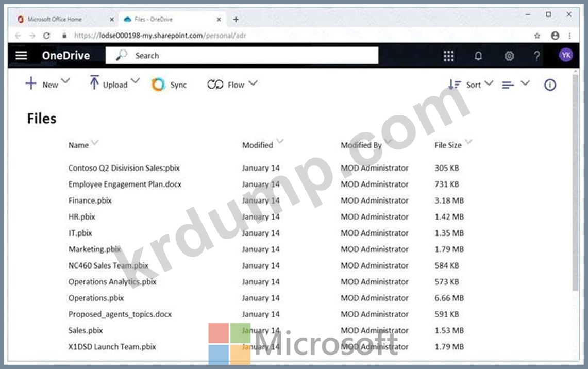Click the 573 KB file size

tap(447, 281)
